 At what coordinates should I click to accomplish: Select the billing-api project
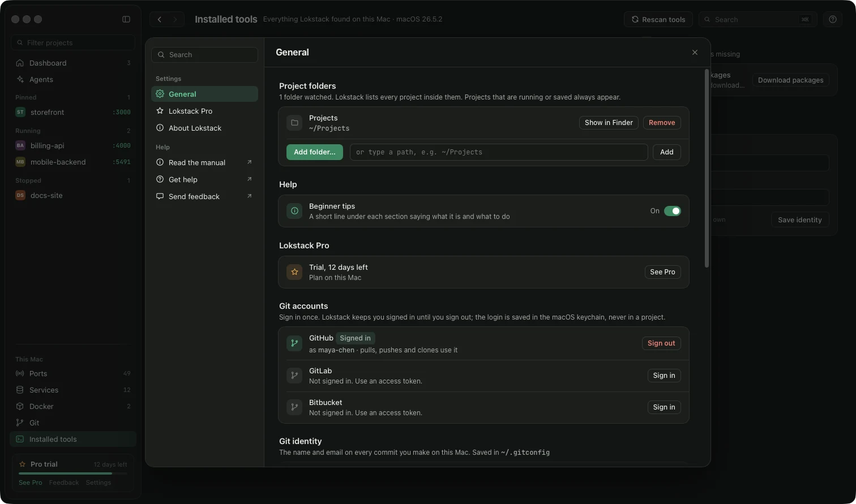(73, 145)
